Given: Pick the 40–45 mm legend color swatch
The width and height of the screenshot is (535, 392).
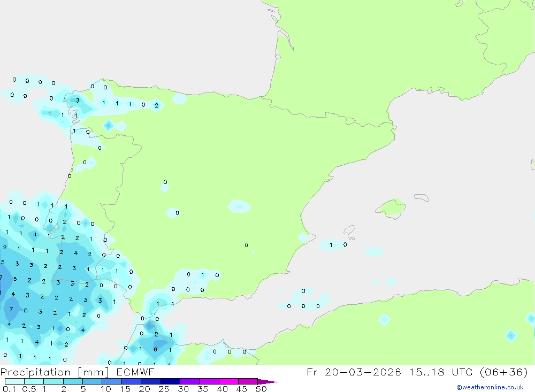Looking at the screenshot, I should (228, 381).
